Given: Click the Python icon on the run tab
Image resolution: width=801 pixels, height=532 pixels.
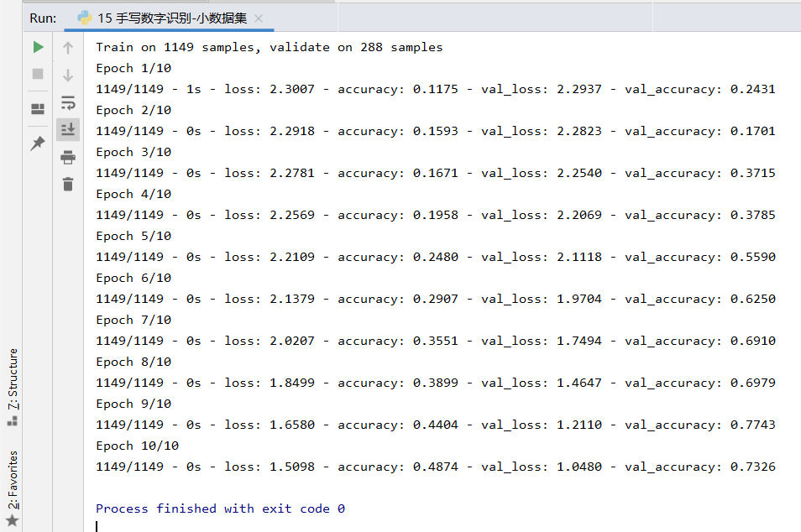Looking at the screenshot, I should [84, 18].
